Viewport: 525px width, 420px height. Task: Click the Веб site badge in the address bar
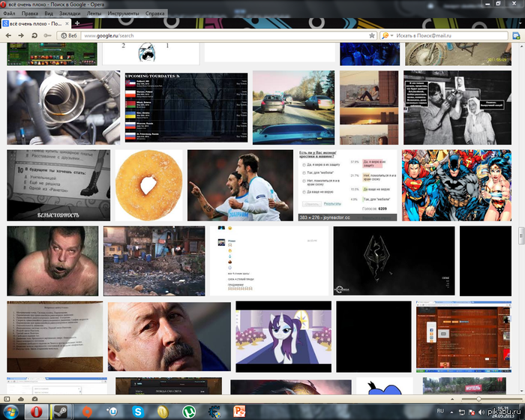69,35
